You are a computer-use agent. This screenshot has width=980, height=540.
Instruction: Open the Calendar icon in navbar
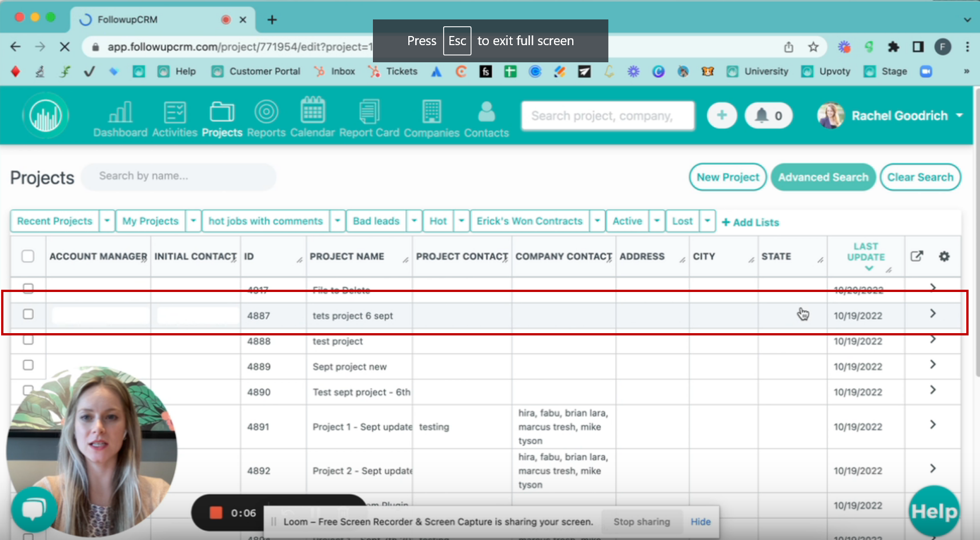point(312,110)
